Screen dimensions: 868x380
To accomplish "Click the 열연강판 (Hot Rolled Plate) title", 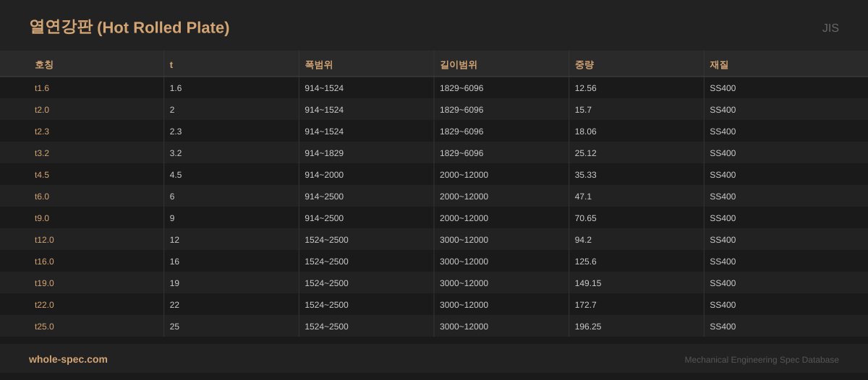I will click(129, 27).
